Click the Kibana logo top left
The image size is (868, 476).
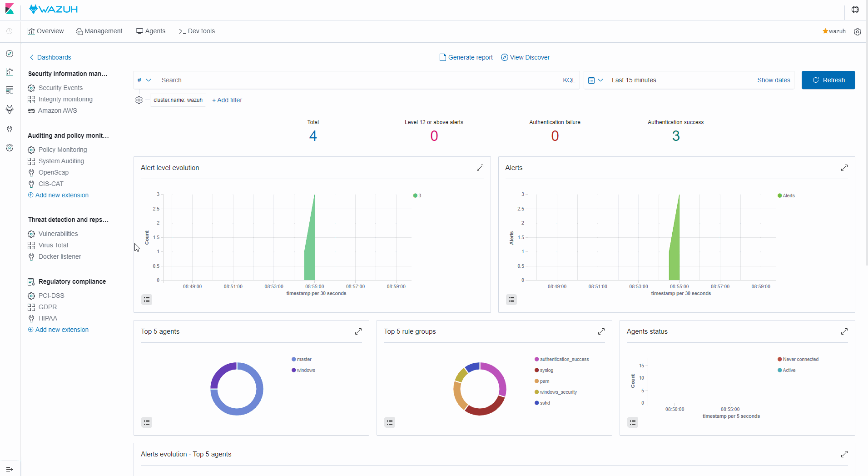point(10,9)
